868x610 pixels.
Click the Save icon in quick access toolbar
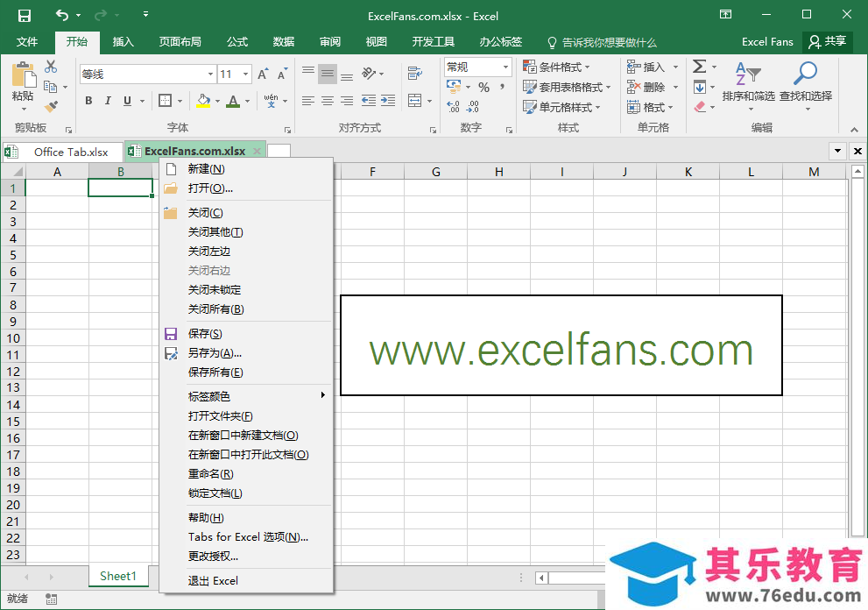[x=25, y=16]
